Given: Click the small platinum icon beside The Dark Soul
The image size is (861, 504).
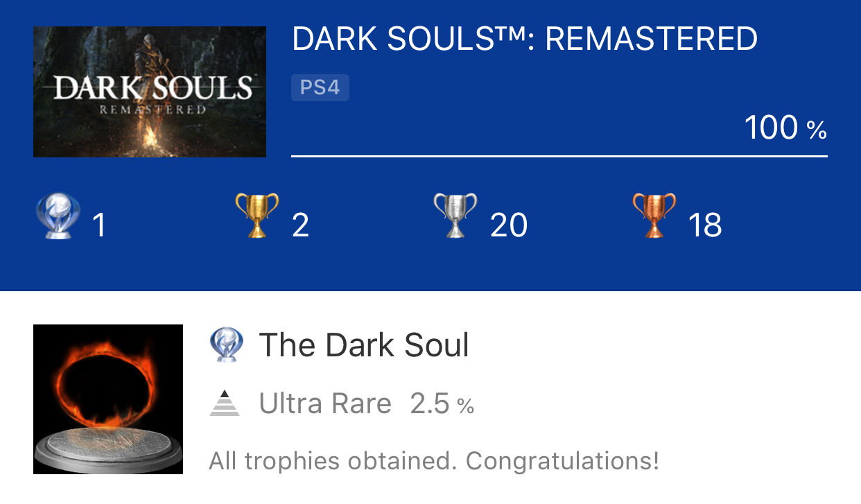Looking at the screenshot, I should (x=226, y=345).
